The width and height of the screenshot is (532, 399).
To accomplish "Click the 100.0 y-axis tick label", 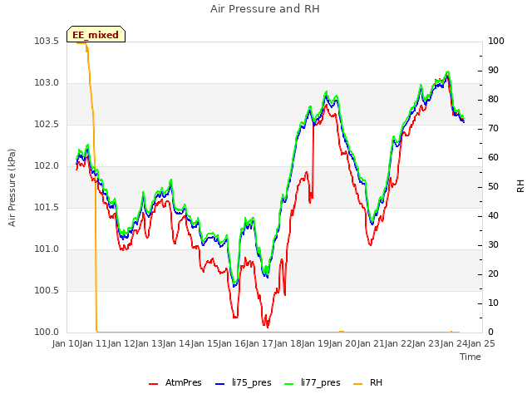I will 47,332.
